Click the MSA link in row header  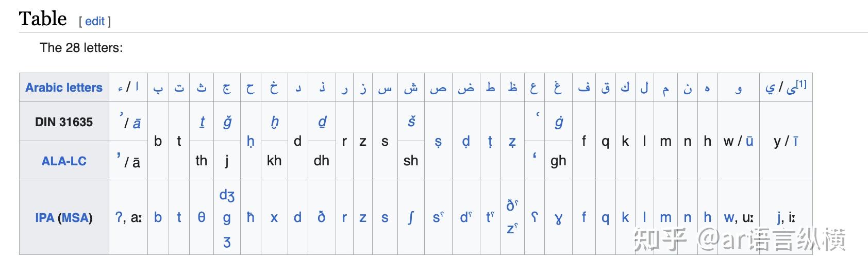(x=75, y=218)
